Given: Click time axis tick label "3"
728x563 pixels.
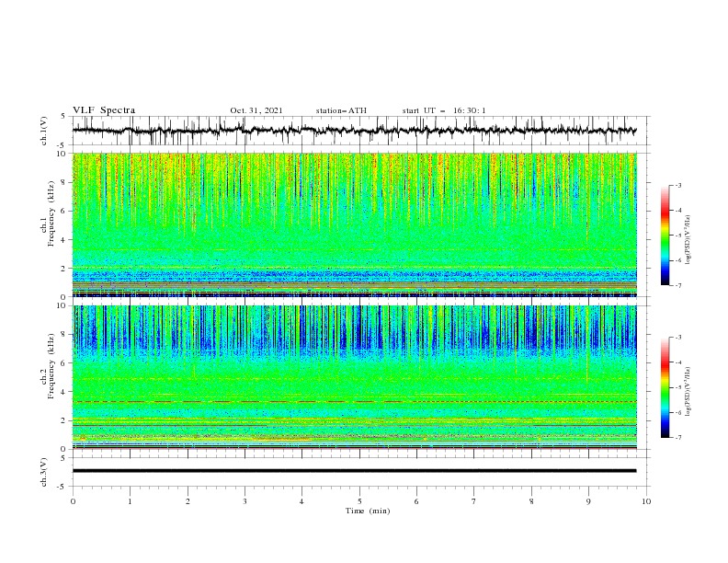Looking at the screenshot, I should [245, 501].
